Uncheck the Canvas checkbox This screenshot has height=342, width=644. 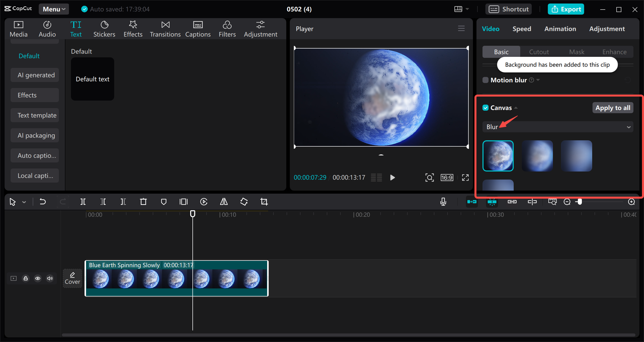point(486,107)
